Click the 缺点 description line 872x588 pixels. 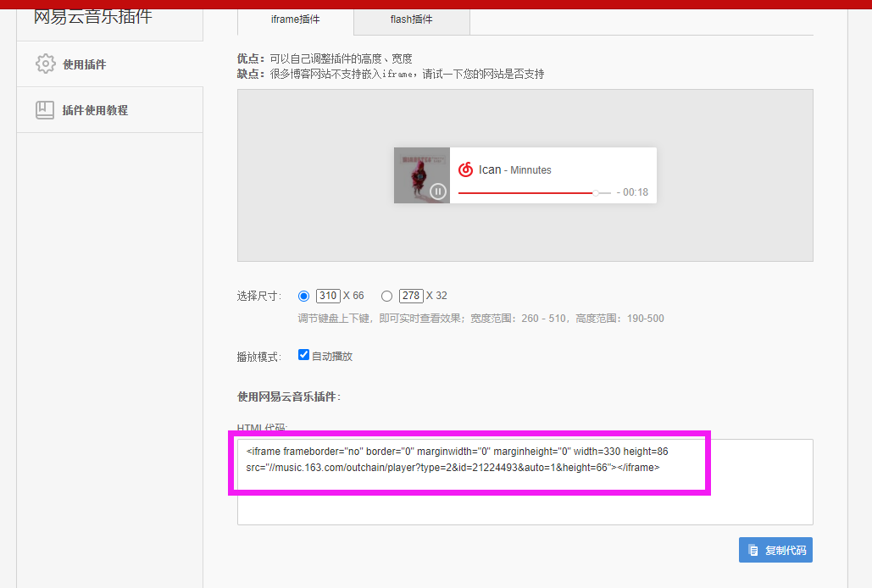tap(391, 74)
